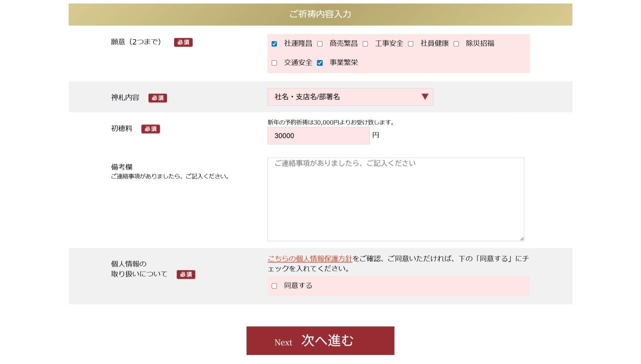Tick the 交通安全 checkbox
641x364 pixels.
(x=274, y=63)
